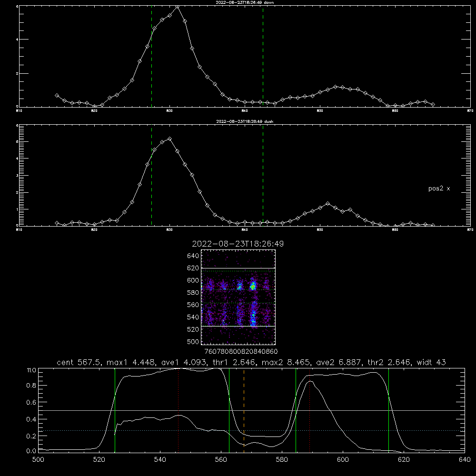Click the spectral image thumbnail's brightest spot
The width and height of the screenshot is (476, 476).
253,286
